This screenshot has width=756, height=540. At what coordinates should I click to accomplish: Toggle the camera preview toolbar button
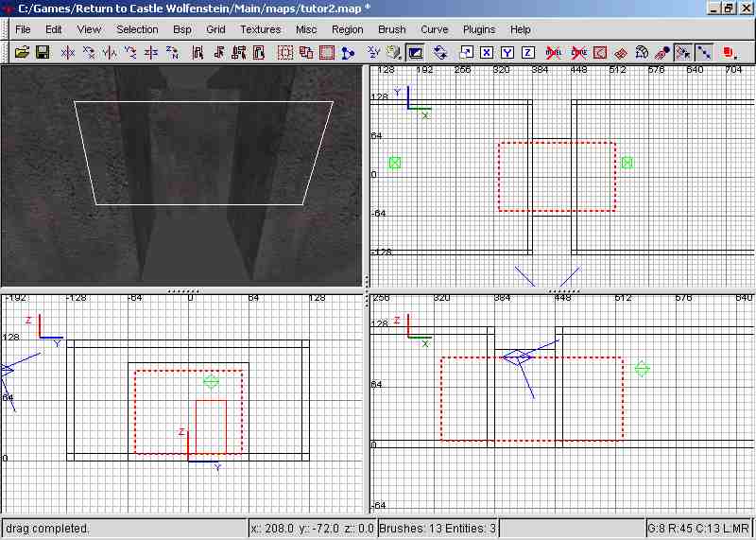point(415,52)
